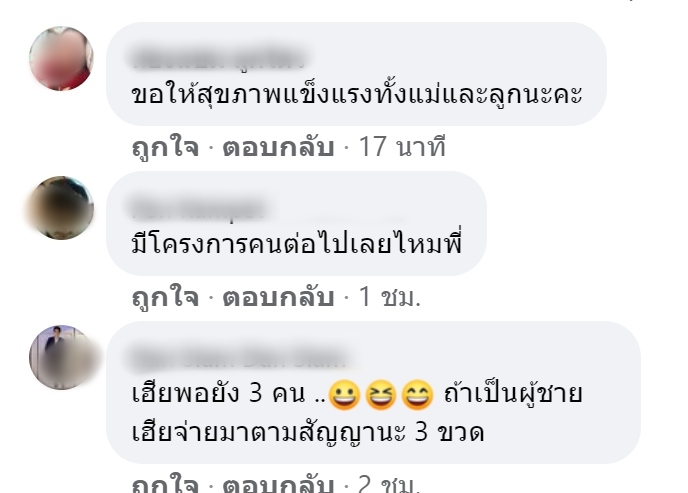
Task: Reply to the comment posted 1 ชม. ago
Action: pyautogui.click(x=278, y=297)
